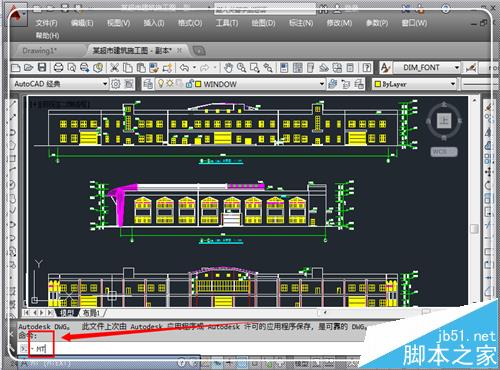Open the Text Style icon
This screenshot has height=370, width=500.
(x=385, y=68)
